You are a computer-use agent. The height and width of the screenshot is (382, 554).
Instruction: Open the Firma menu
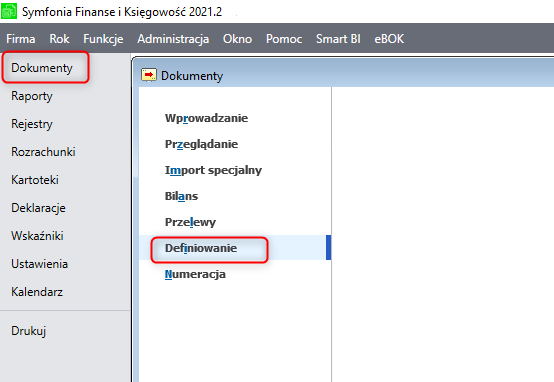pyautogui.click(x=20, y=39)
